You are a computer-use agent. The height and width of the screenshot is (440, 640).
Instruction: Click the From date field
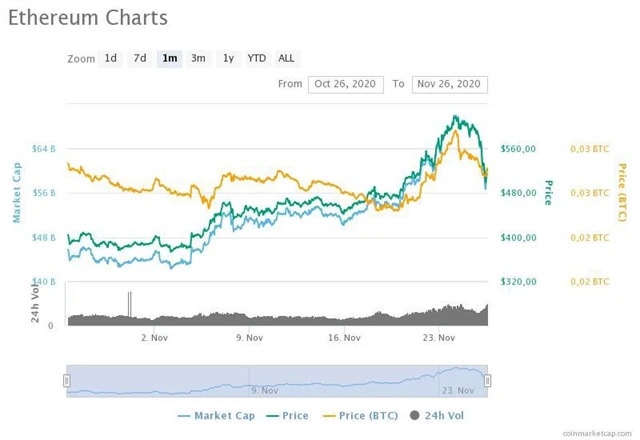345,84
